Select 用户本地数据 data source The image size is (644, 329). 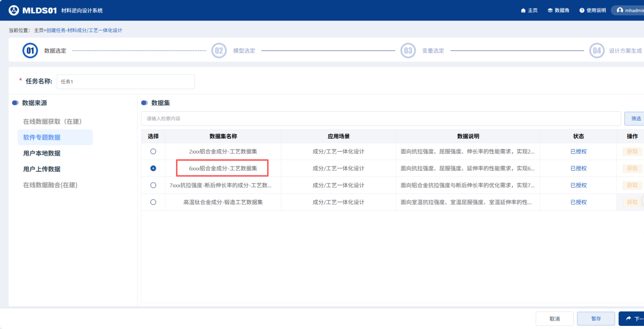coord(42,153)
